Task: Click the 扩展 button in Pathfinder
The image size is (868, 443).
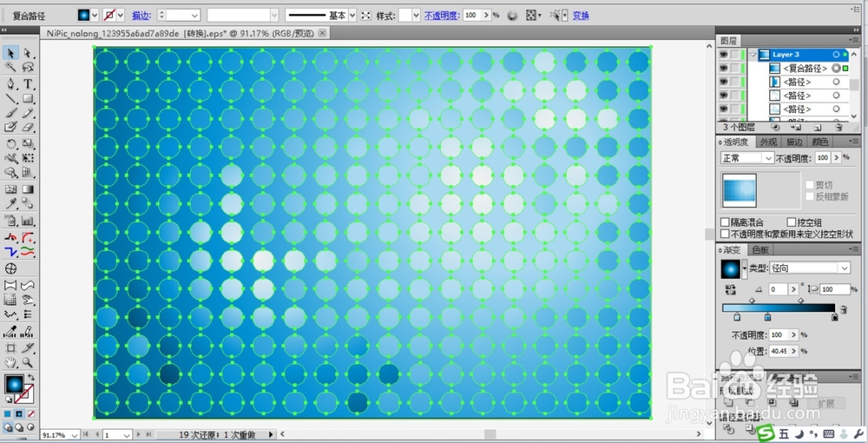Action: (825, 403)
